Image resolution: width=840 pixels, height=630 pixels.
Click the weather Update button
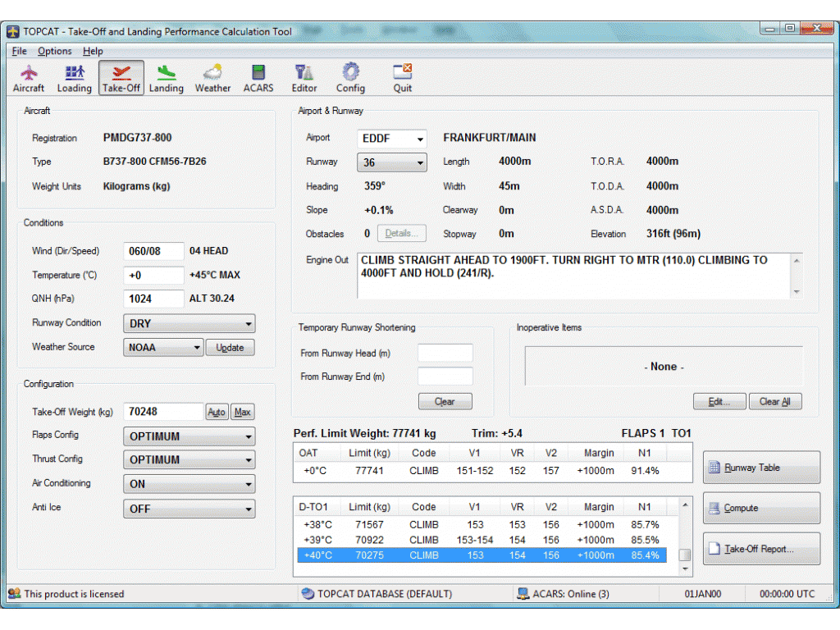[x=230, y=348]
